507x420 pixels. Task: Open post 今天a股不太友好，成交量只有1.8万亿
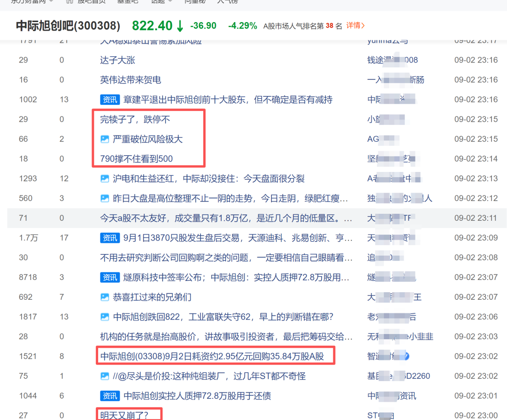tap(226, 218)
